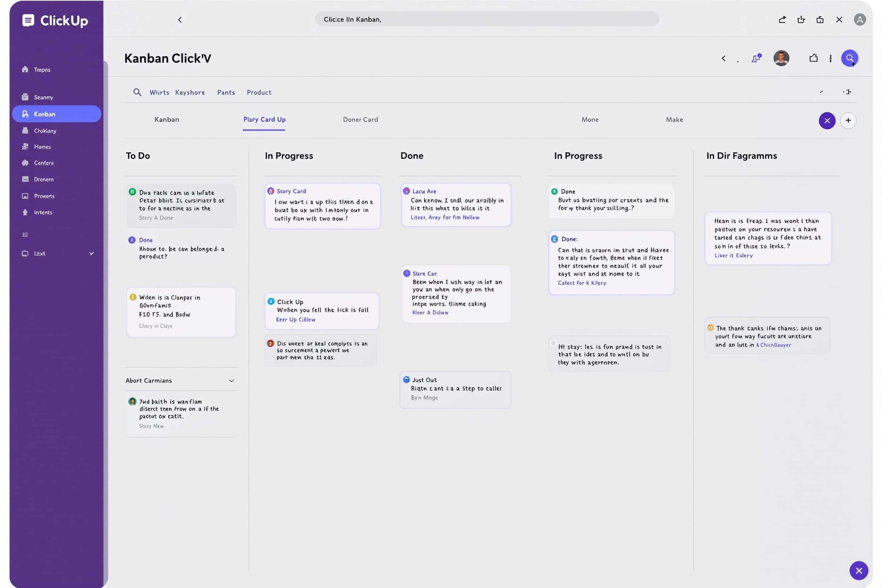This screenshot has width=882, height=588.
Task: Click avatar on 'Yud baith is wan flam' card
Action: (x=133, y=402)
